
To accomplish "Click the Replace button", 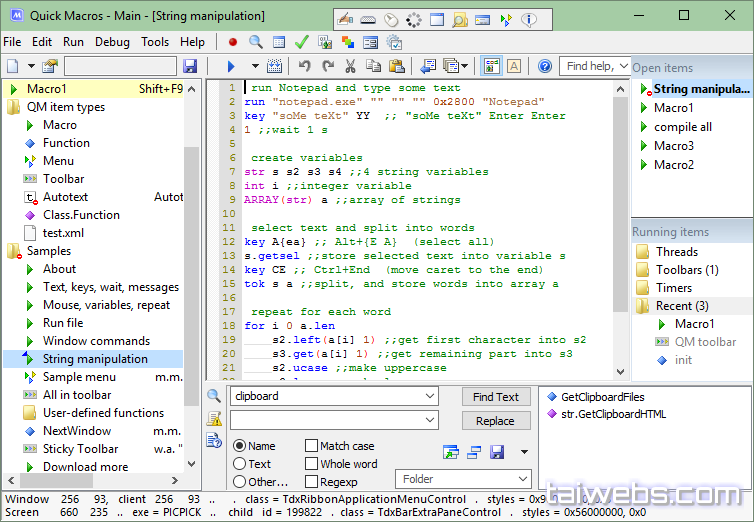I will pos(495,421).
